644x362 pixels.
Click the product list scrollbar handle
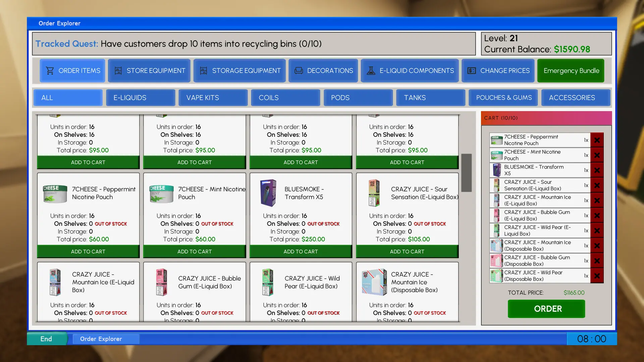[x=467, y=173]
